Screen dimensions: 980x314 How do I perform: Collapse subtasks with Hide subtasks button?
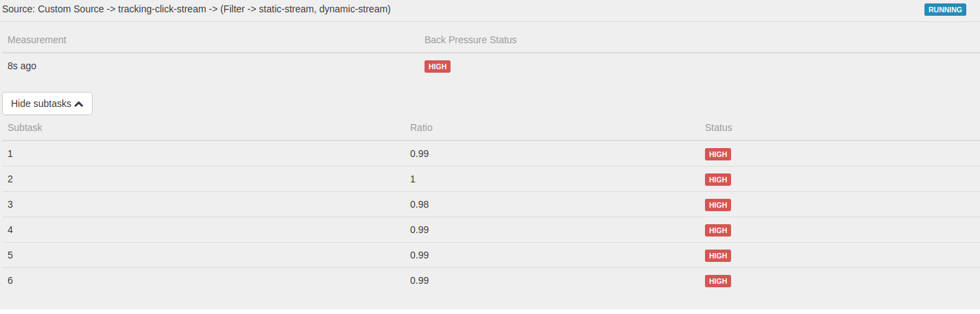(x=47, y=104)
